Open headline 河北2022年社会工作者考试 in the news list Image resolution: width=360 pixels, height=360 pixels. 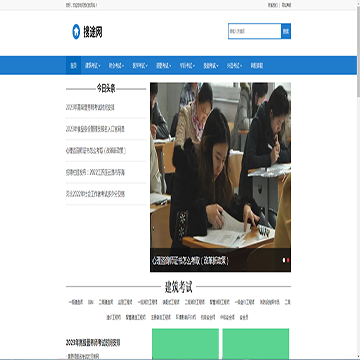[95, 194]
